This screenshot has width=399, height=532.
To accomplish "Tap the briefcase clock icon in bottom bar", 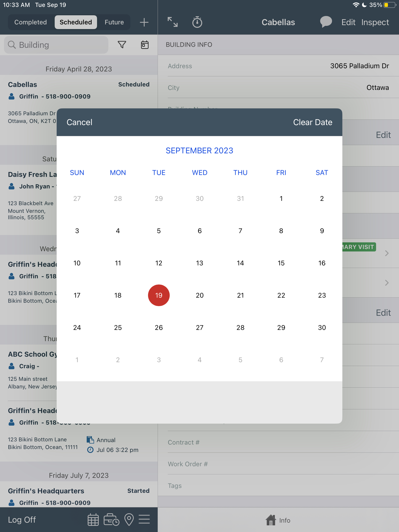I will [111, 520].
